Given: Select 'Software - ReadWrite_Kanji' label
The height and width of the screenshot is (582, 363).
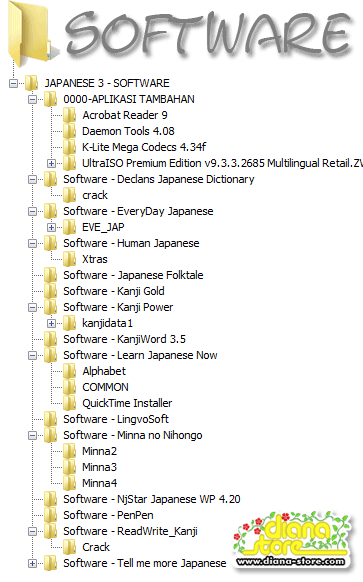Looking at the screenshot, I should (x=130, y=531).
